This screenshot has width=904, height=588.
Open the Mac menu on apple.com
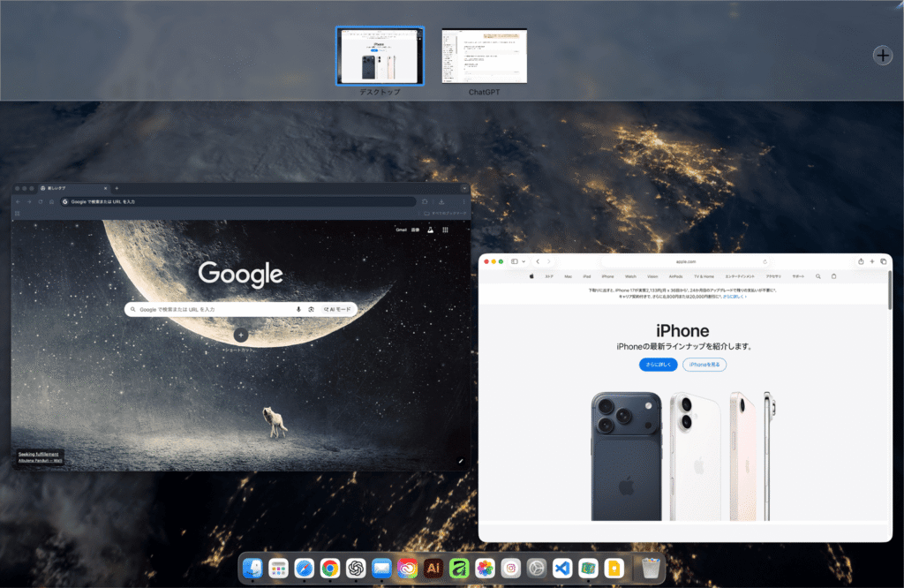(568, 276)
